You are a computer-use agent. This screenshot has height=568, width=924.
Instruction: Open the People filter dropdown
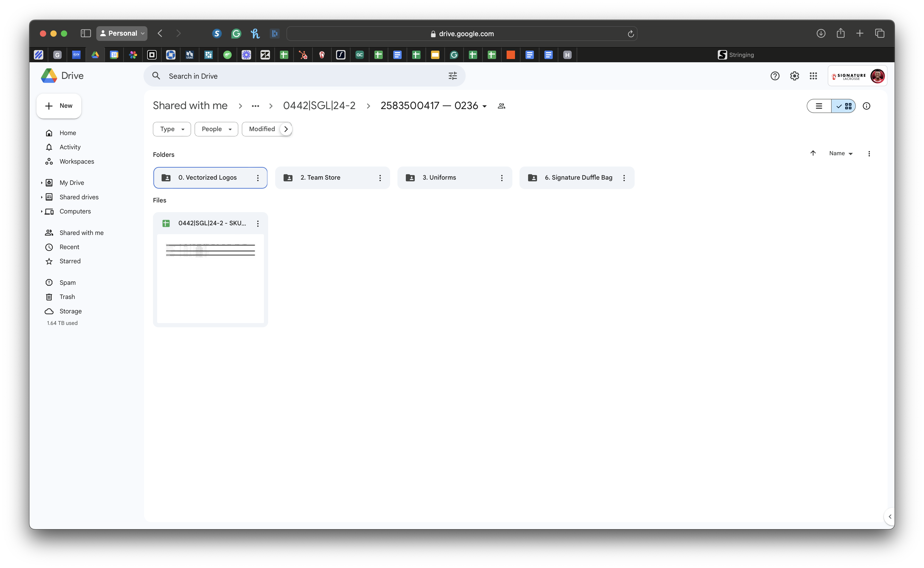pyautogui.click(x=216, y=129)
